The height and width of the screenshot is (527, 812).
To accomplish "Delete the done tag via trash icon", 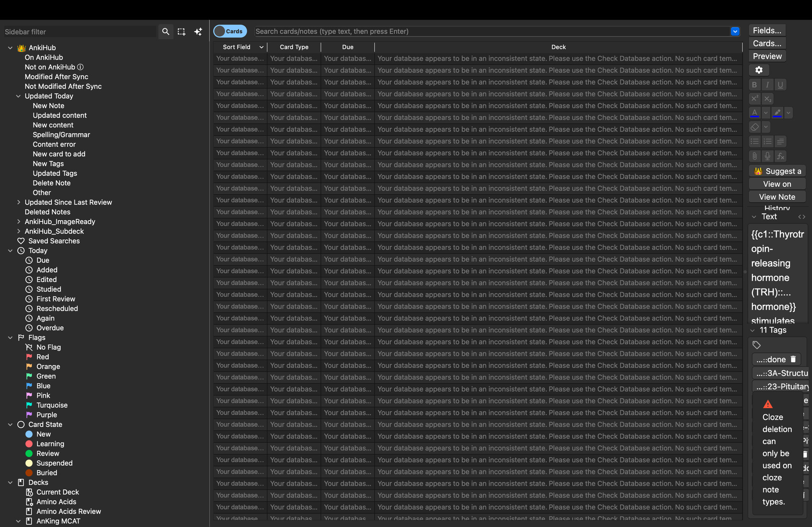I will (793, 359).
